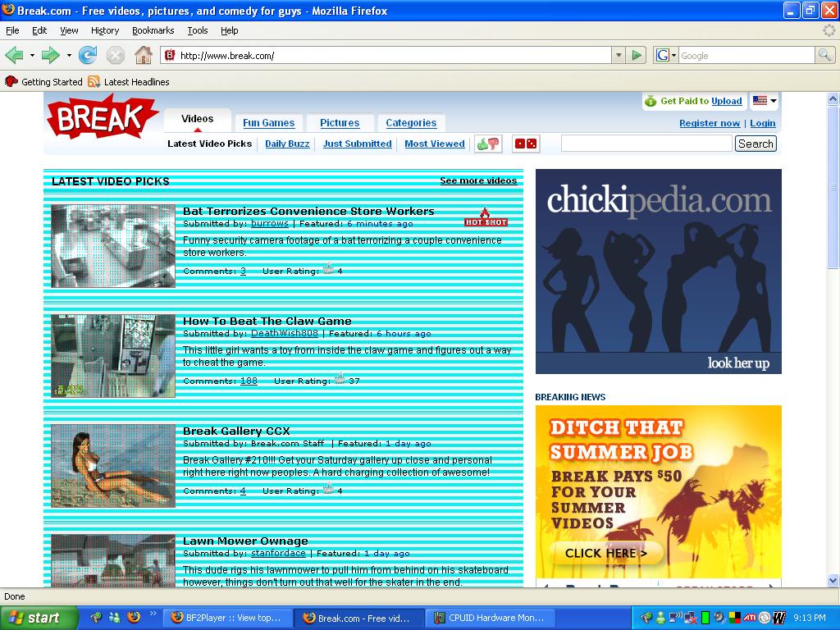This screenshot has width=840, height=630.
Task: Select the Videos tab
Action: click(x=197, y=119)
